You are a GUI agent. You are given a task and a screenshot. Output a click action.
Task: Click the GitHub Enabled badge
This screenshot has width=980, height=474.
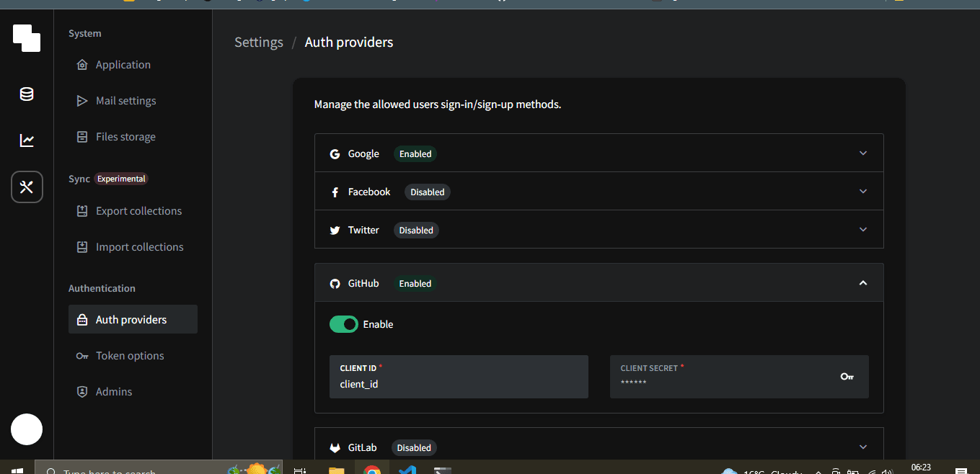(x=415, y=284)
